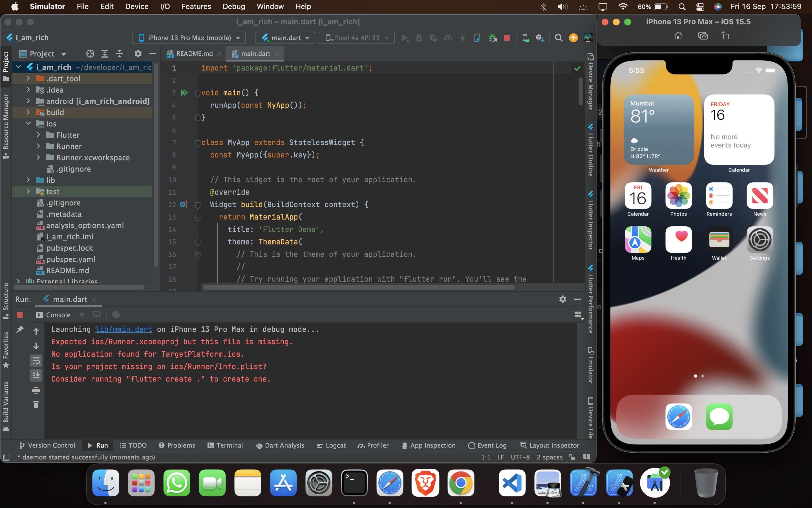Screen dimensions: 812x508
Task: Click the Clear All trash icon in console
Action: (36, 404)
